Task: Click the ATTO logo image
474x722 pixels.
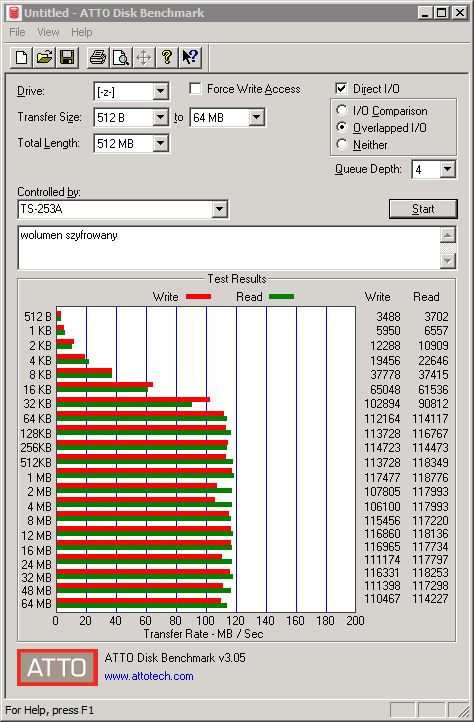Action: point(58,667)
